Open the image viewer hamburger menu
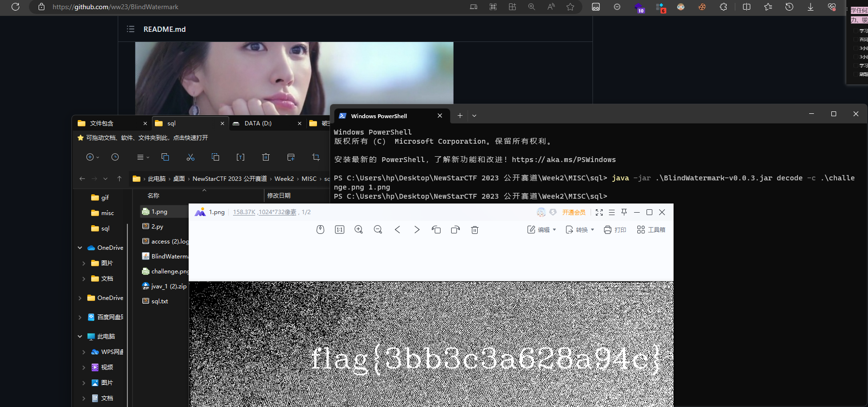Image resolution: width=868 pixels, height=407 pixels. click(x=612, y=212)
